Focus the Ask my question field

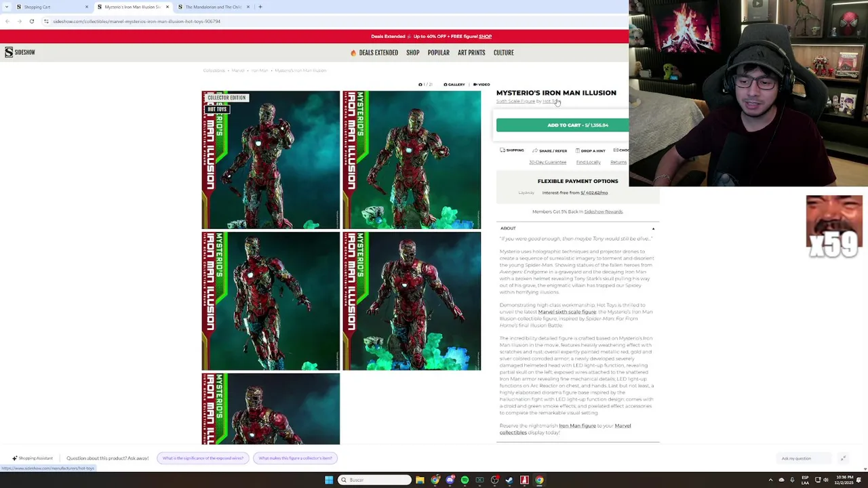pyautogui.click(x=804, y=458)
